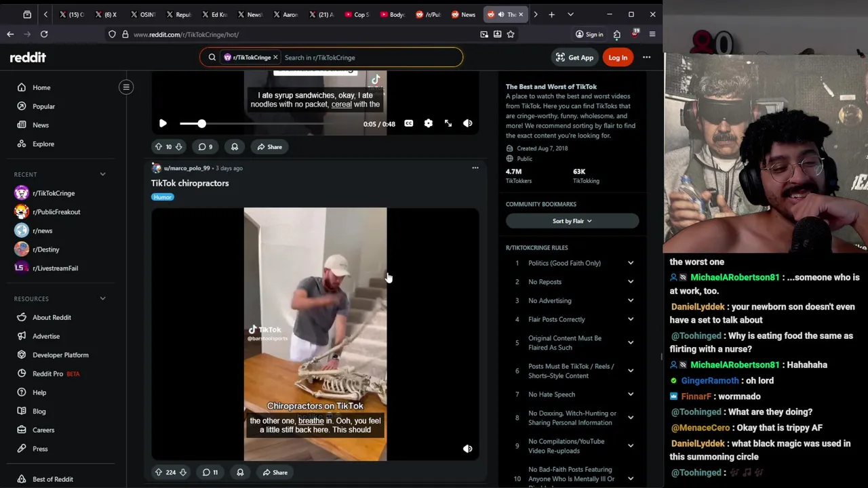Open top video settings gear
The height and width of the screenshot is (488, 868).
[429, 123]
